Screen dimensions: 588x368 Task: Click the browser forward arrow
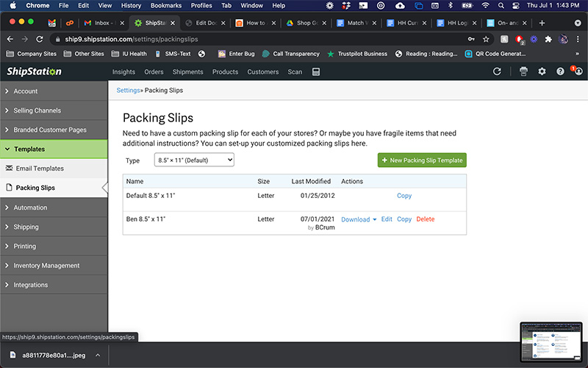coord(25,39)
